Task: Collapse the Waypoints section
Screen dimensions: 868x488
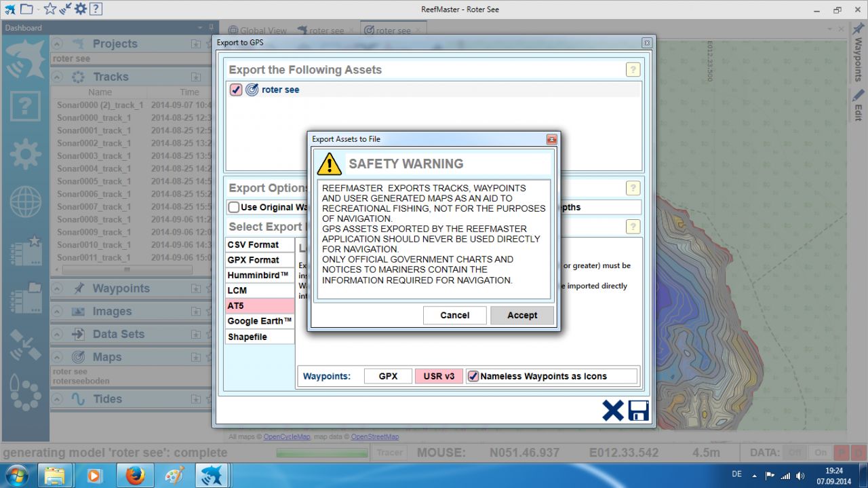Action: point(58,288)
